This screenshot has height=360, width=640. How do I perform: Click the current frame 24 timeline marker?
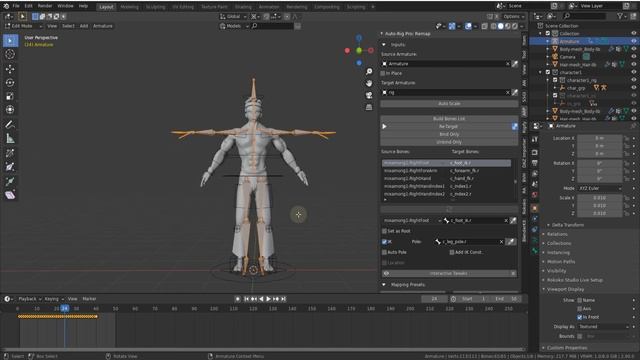point(64,309)
